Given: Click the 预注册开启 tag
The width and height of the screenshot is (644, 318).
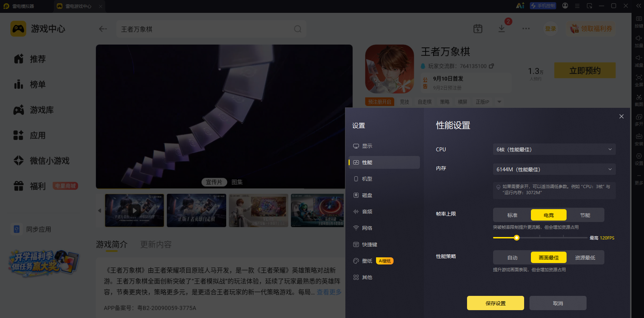Looking at the screenshot, I should tap(380, 102).
